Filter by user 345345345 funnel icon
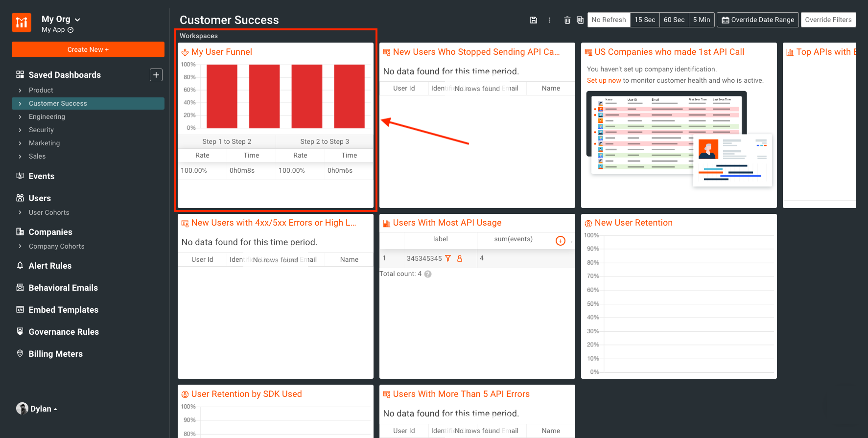The image size is (868, 438). click(447, 258)
